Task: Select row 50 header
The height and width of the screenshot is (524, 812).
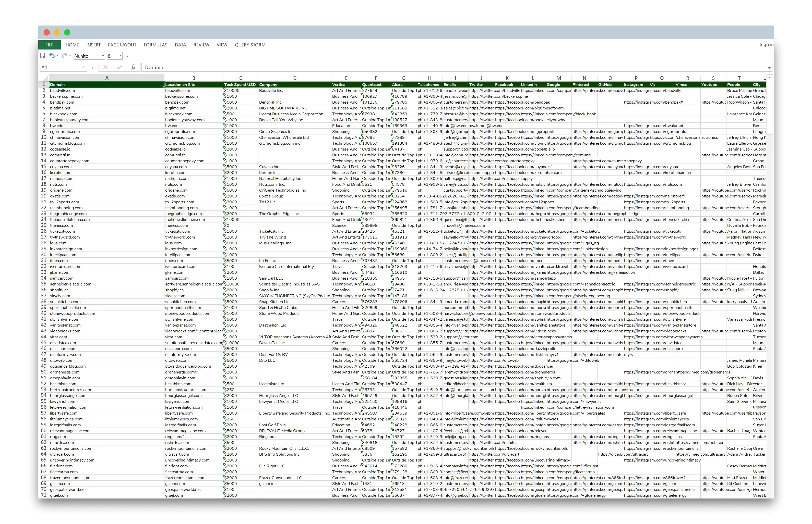Action: coord(44,372)
